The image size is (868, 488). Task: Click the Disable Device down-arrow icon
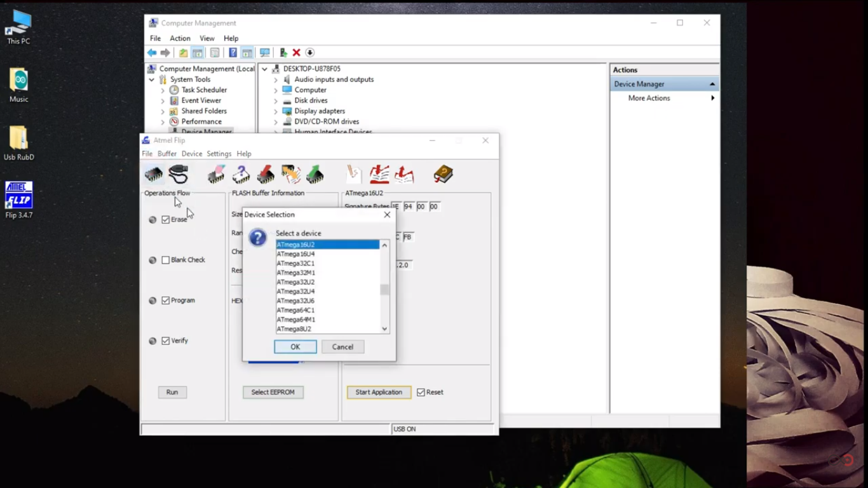tap(310, 53)
